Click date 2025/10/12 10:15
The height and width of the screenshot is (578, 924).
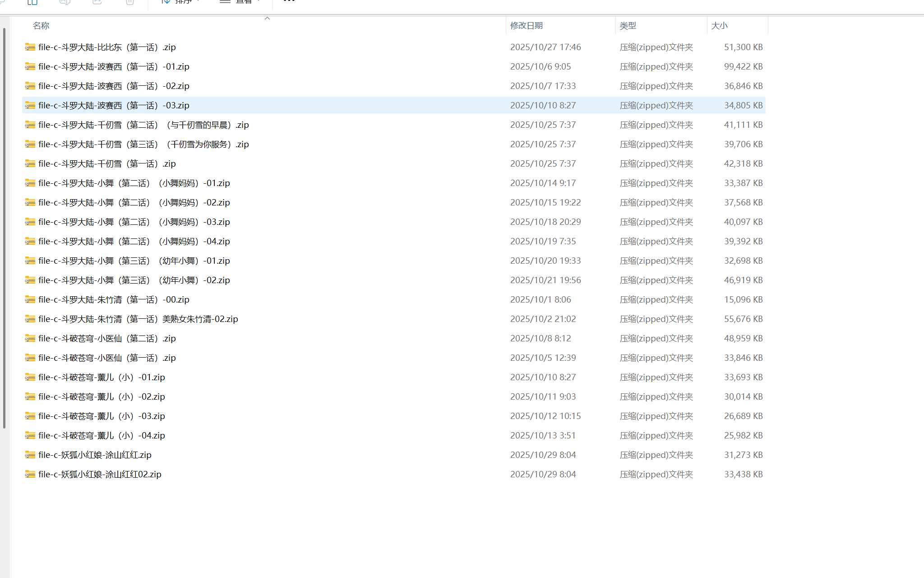pyautogui.click(x=545, y=416)
